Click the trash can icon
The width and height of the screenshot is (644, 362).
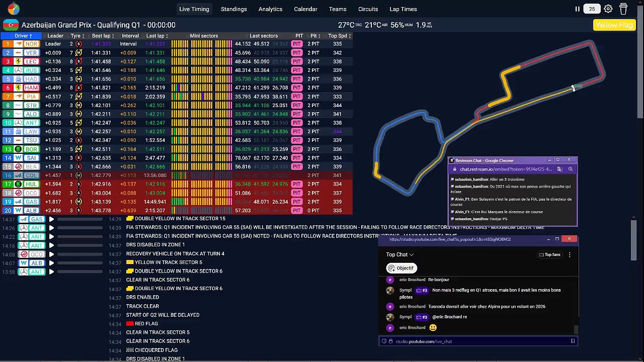[x=623, y=9]
